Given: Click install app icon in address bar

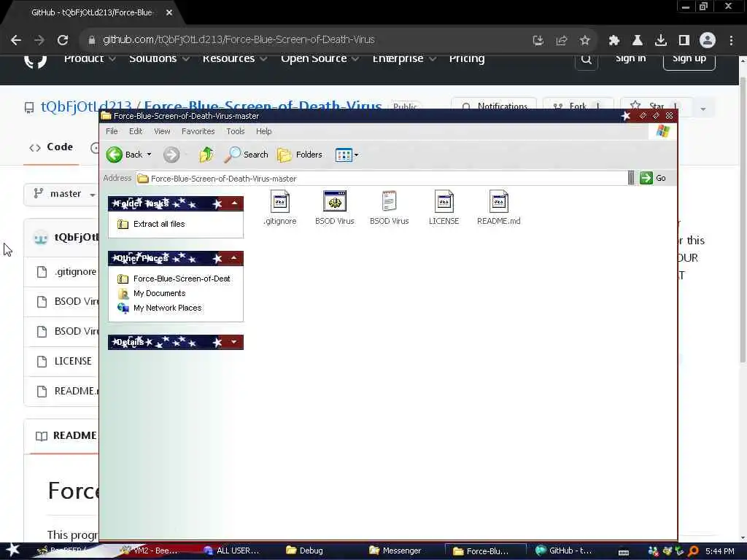Looking at the screenshot, I should 538,41.
